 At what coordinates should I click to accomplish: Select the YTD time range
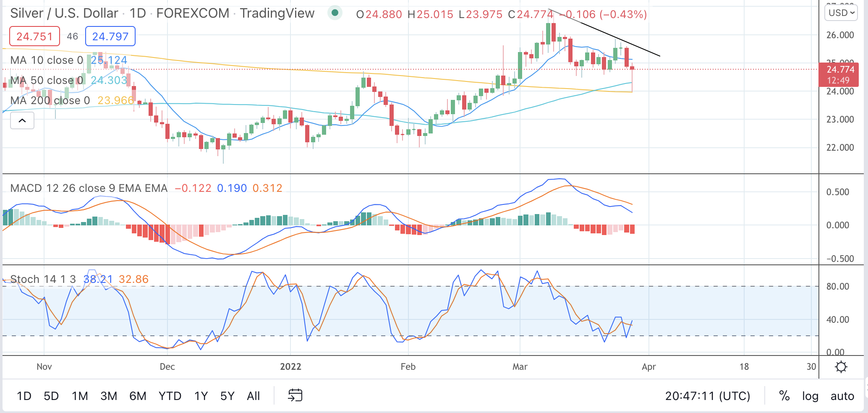[x=170, y=396]
